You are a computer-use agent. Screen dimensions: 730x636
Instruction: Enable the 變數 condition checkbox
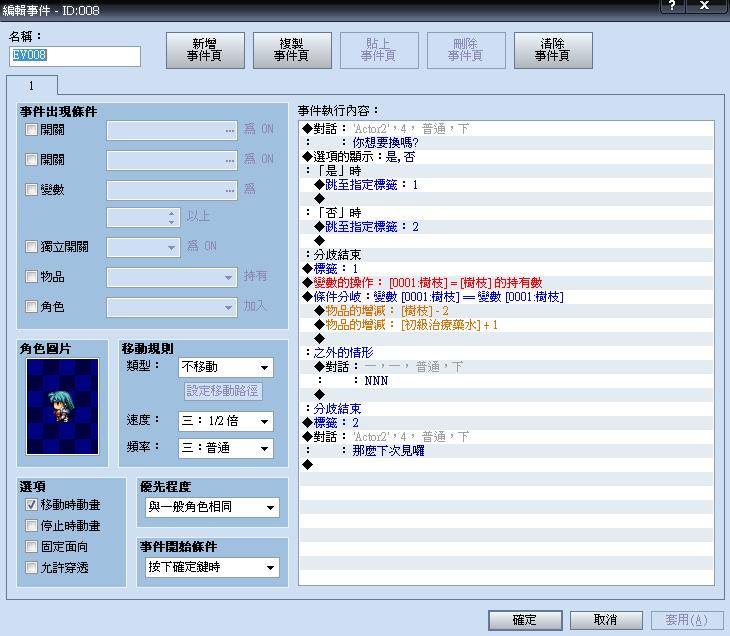pyautogui.click(x=31, y=189)
